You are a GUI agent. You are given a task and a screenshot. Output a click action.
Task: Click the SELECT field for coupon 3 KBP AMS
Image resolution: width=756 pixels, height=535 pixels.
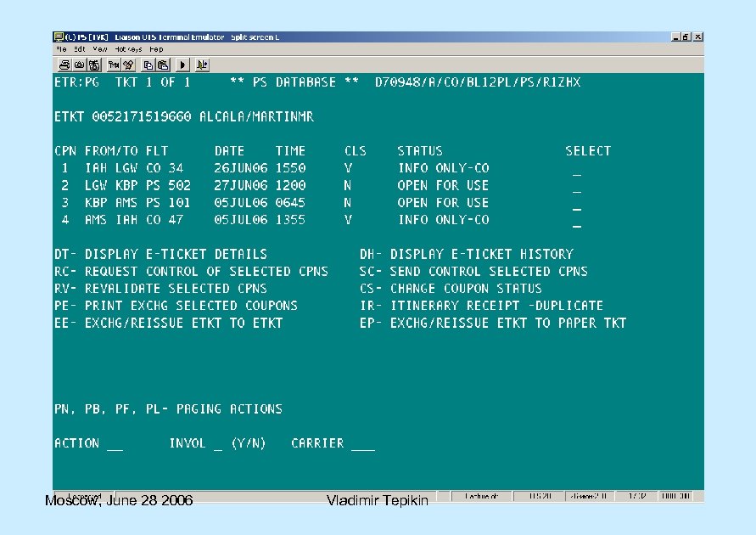point(577,207)
